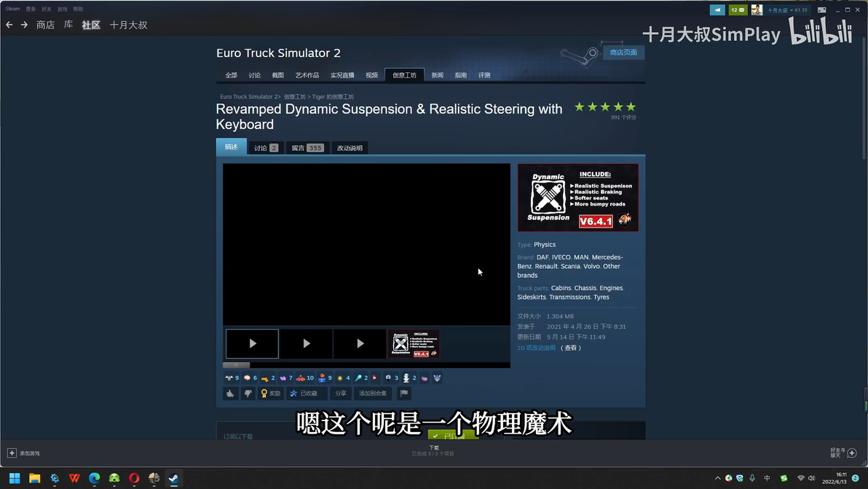Switch to the 留言 355 comments tab
Screen dimensions: 868x489
(x=307, y=148)
